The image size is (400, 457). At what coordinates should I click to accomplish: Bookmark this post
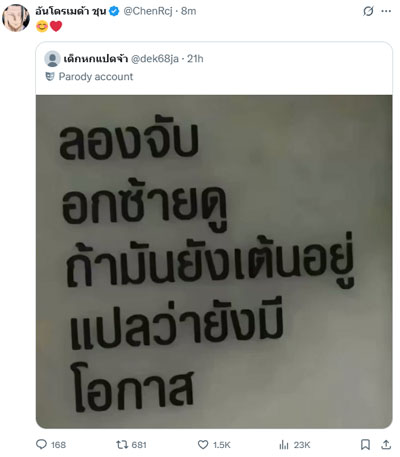click(x=365, y=444)
